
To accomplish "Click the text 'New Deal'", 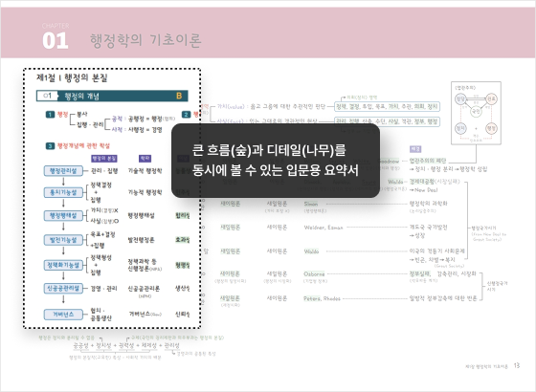I will click(426, 190).
